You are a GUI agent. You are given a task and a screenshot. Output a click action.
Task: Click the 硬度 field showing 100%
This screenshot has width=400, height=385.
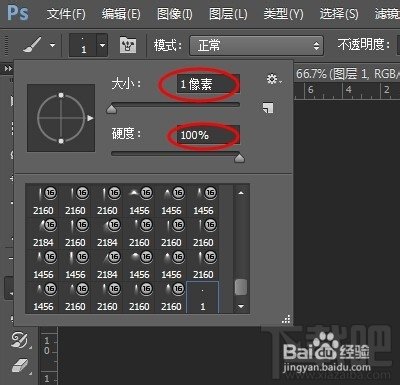[x=208, y=135]
